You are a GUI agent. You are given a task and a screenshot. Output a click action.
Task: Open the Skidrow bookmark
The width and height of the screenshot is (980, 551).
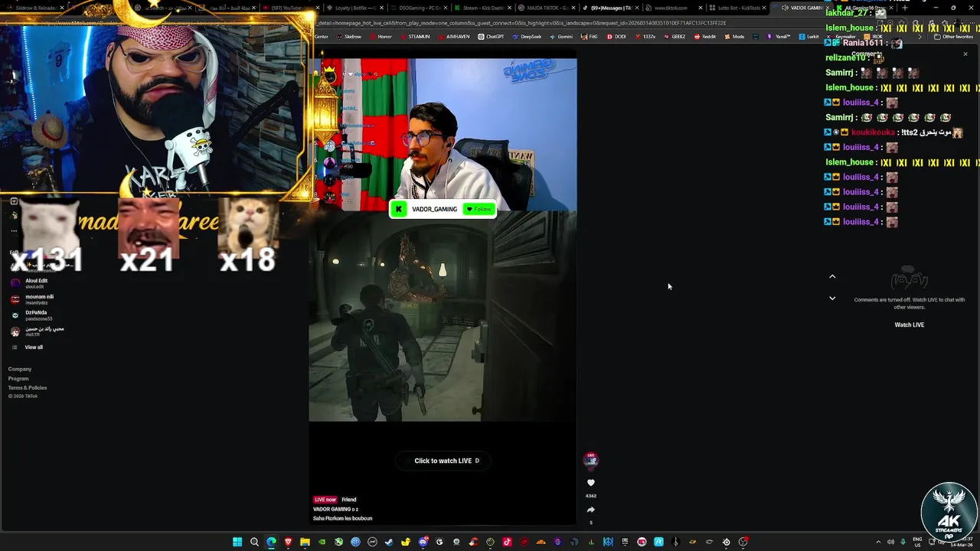[x=348, y=37]
